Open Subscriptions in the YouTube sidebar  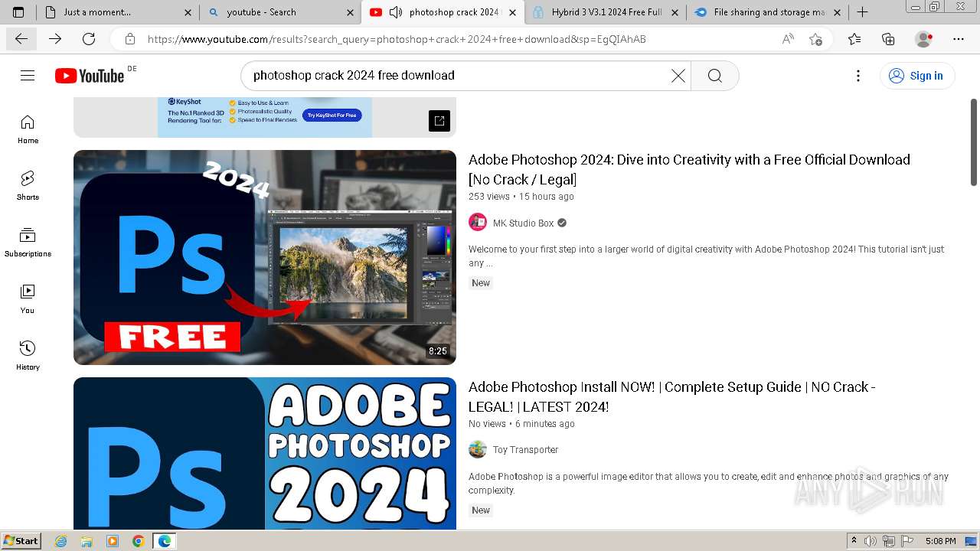(x=28, y=243)
